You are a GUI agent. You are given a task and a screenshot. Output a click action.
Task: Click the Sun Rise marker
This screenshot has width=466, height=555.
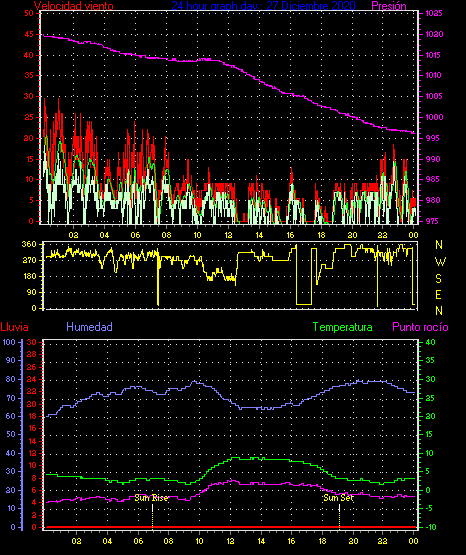tap(151, 498)
